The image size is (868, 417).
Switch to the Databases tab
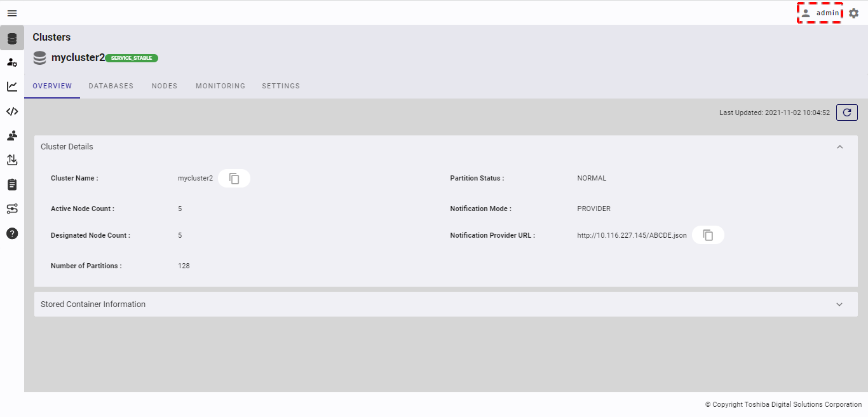tap(111, 86)
